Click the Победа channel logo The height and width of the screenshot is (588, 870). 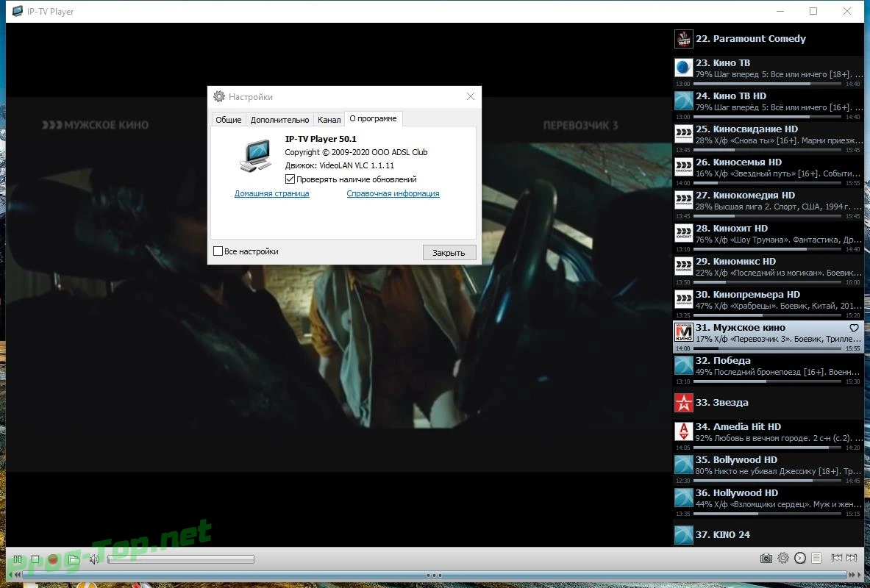coord(684,365)
